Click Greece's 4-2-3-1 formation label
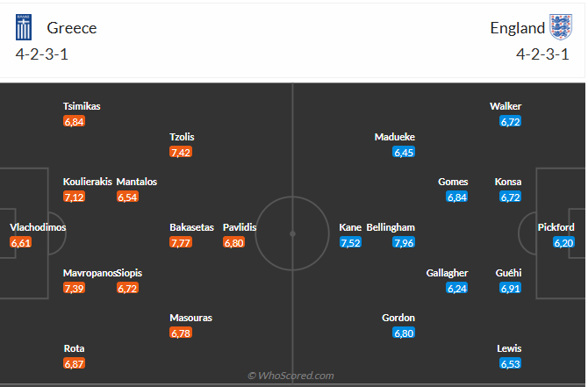588x387 pixels. click(39, 54)
